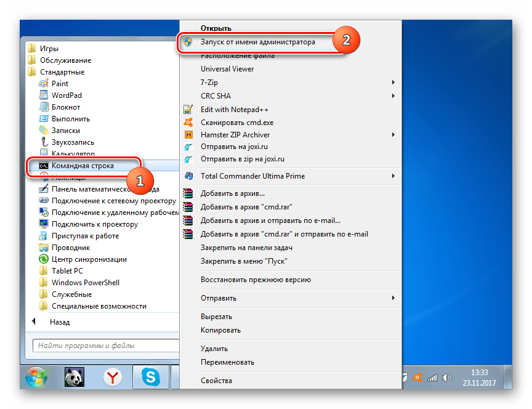Open Подключение к удаленному рабочему столу
Viewport: 532px width, 409px height.
[109, 213]
